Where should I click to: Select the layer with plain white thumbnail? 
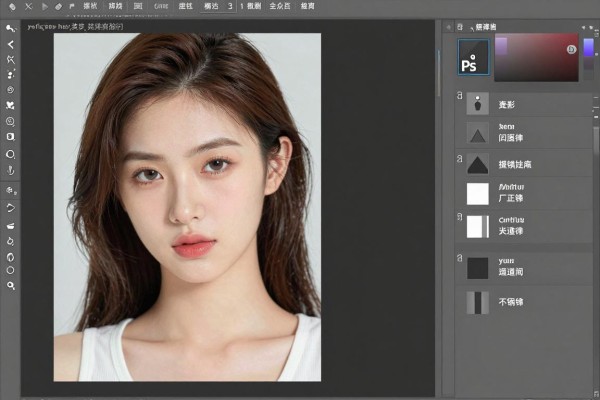click(524, 193)
